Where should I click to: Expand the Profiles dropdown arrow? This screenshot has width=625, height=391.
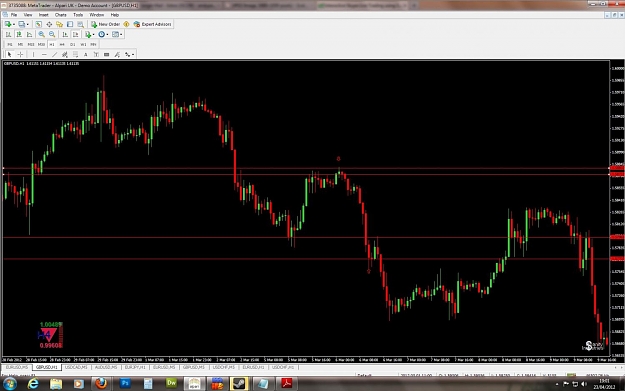[x=28, y=24]
